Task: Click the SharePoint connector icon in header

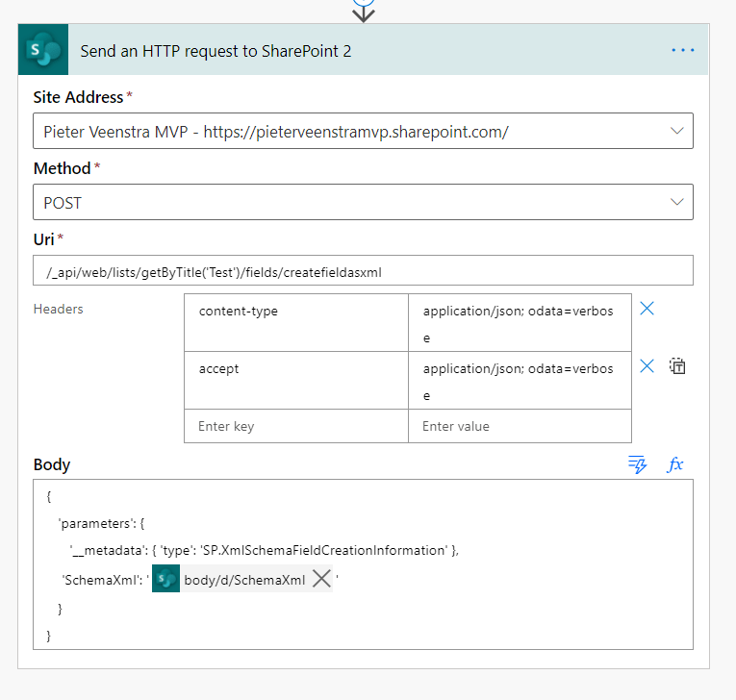Action: pyautogui.click(x=43, y=50)
